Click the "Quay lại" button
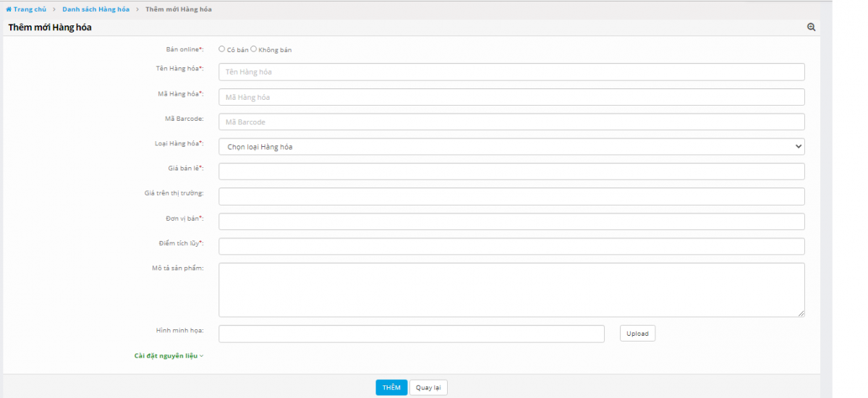The height and width of the screenshot is (398, 868). click(428, 388)
